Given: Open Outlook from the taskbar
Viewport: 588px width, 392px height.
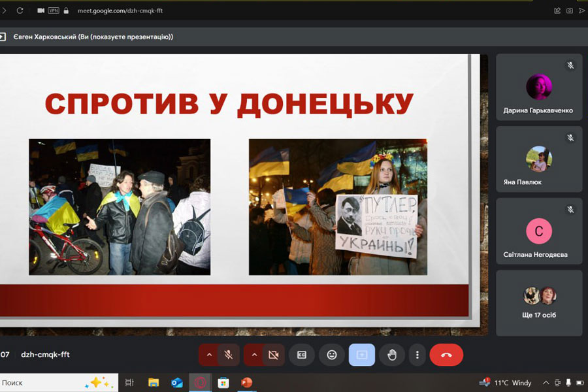Looking at the screenshot, I should tap(177, 382).
